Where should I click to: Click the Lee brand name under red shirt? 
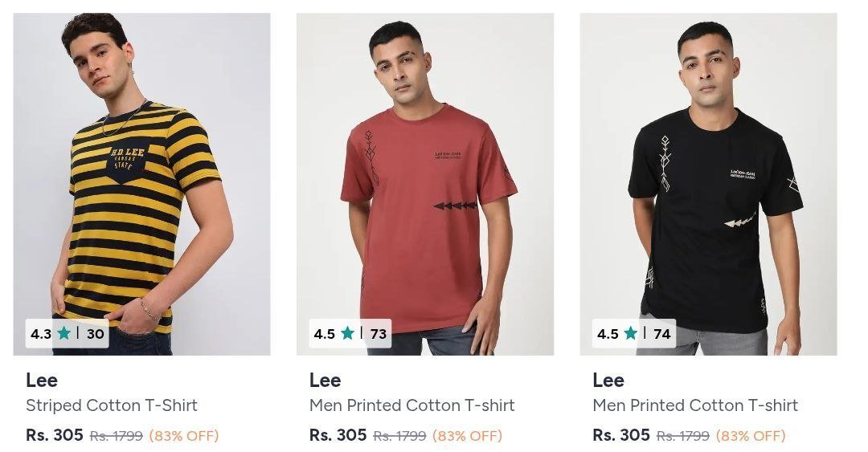pyautogui.click(x=325, y=380)
